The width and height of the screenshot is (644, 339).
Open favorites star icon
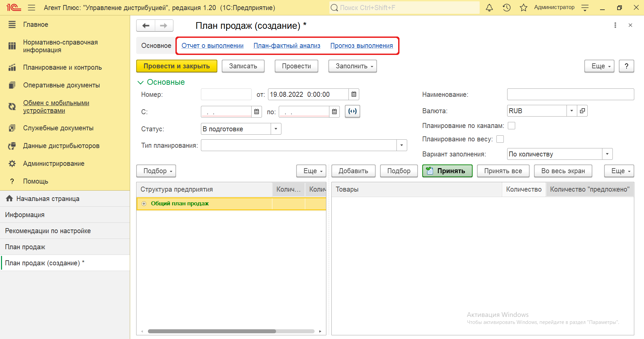[523, 8]
